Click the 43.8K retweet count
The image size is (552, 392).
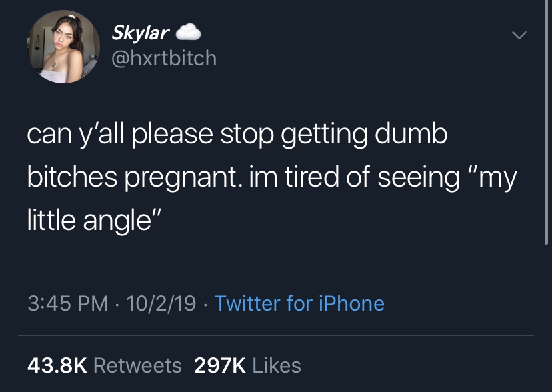point(57,365)
